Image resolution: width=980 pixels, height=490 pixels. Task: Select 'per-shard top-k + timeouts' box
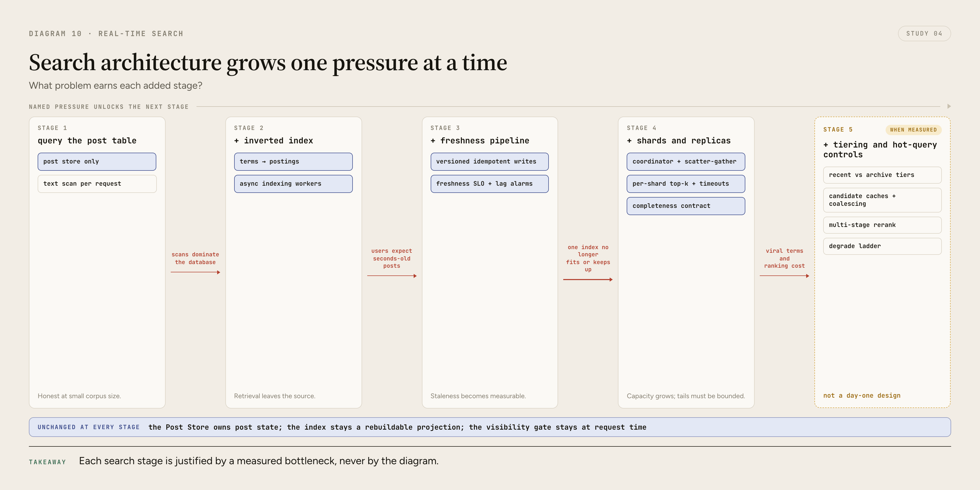[686, 184]
